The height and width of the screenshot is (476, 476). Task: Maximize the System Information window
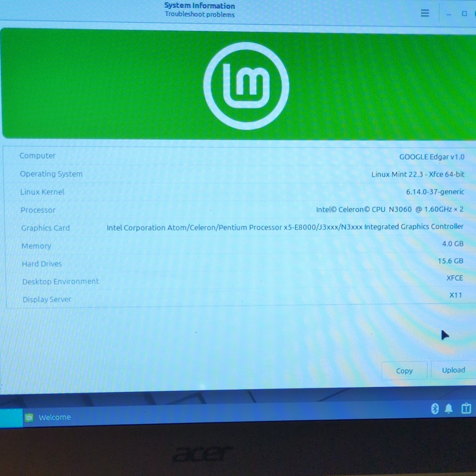pos(464,13)
